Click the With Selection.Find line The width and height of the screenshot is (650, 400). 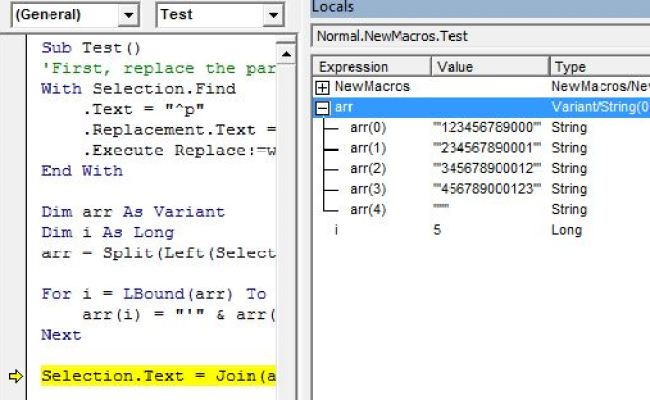click(138, 89)
